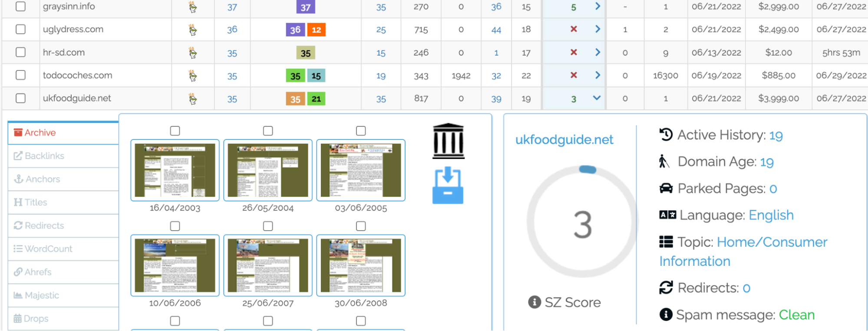The width and height of the screenshot is (868, 331).
Task: Click the Active History clock icon
Action: [666, 135]
